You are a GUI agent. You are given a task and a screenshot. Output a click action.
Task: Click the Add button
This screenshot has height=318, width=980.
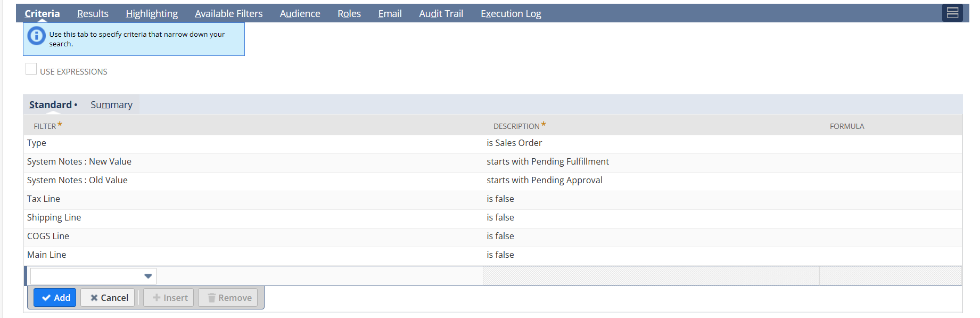55,298
